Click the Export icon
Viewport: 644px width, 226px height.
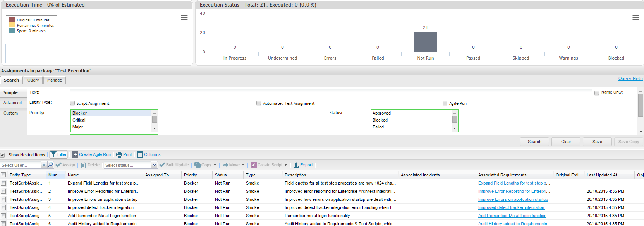coord(296,165)
